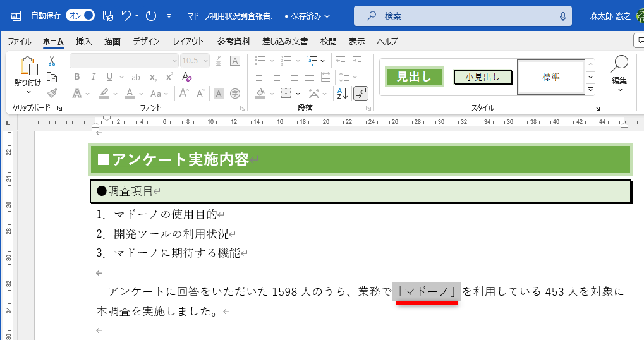This screenshot has width=644, height=340.
Task: Select the Format Painter brush icon
Action: [x=52, y=93]
